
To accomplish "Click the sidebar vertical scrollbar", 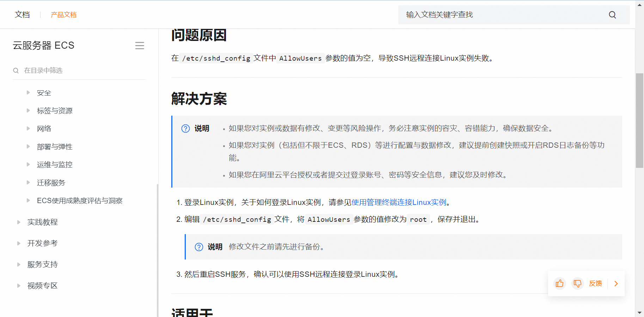I will (x=158, y=250).
